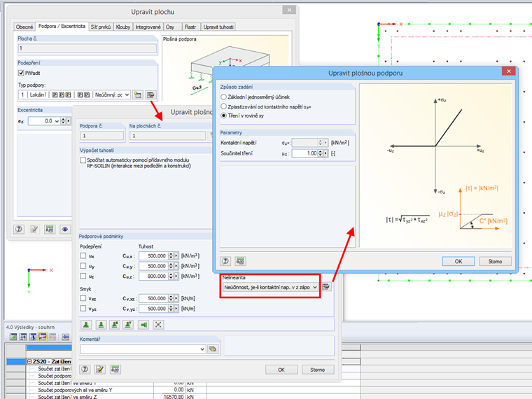
Task: Check the uz support checkbox
Action: point(83,276)
